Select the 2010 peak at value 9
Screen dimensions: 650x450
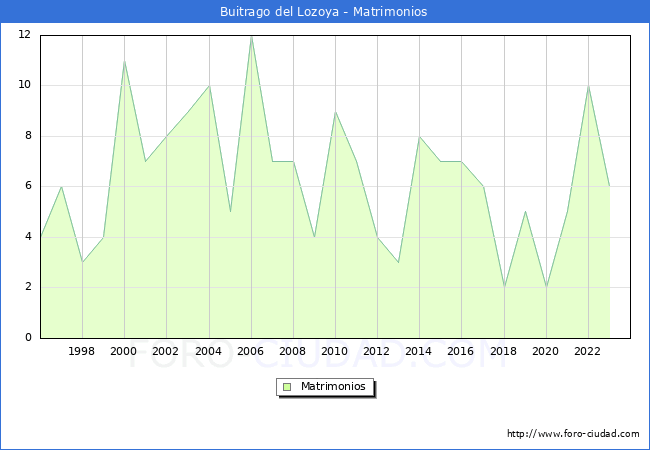pos(335,111)
